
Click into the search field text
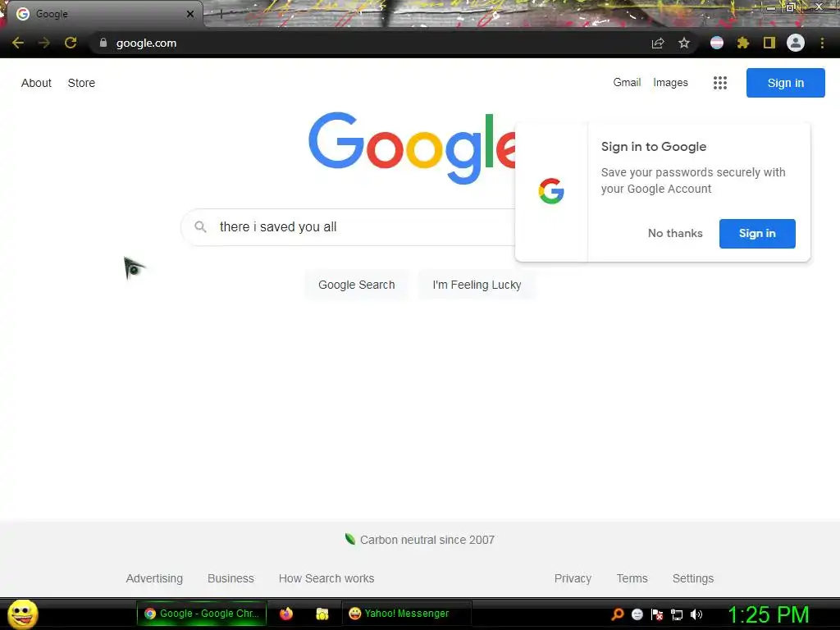[x=278, y=227]
